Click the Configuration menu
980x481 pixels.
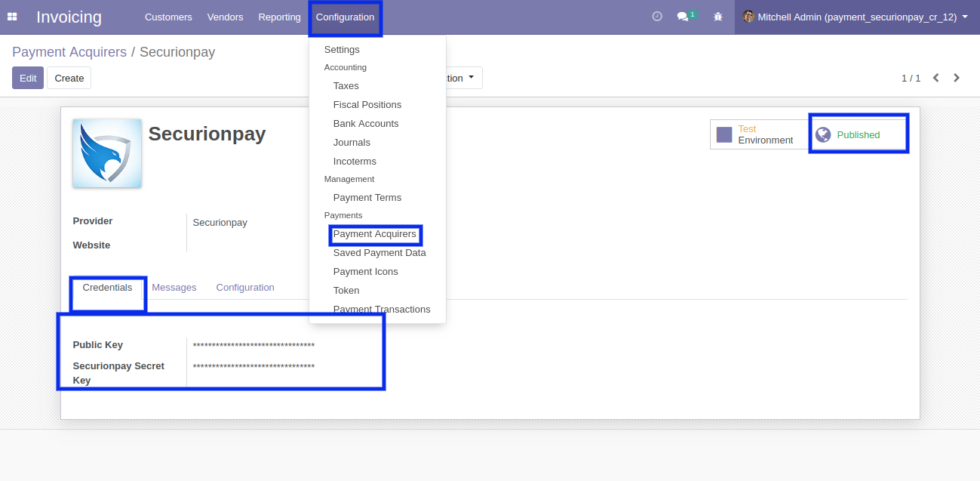(345, 17)
